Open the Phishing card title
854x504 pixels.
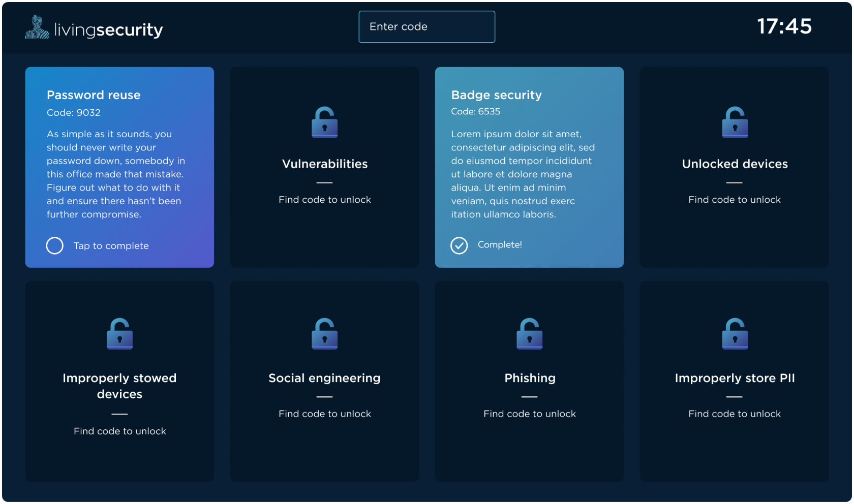pyautogui.click(x=530, y=379)
